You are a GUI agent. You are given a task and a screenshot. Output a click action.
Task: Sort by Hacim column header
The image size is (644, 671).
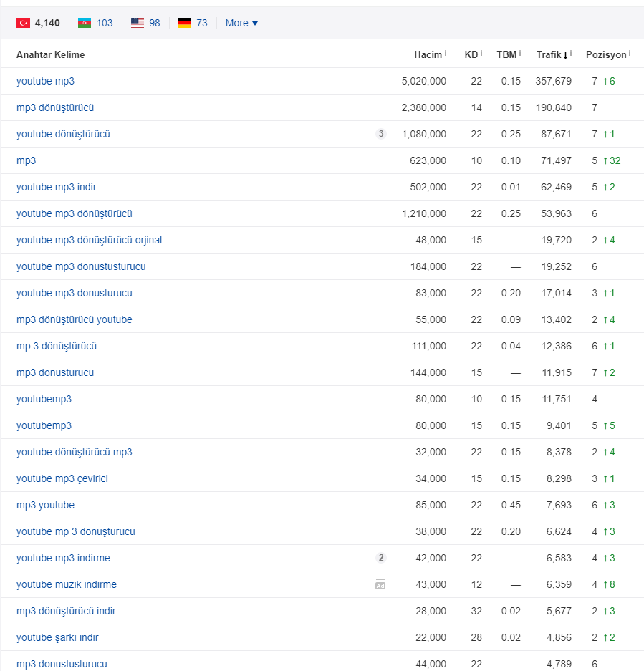(x=428, y=54)
